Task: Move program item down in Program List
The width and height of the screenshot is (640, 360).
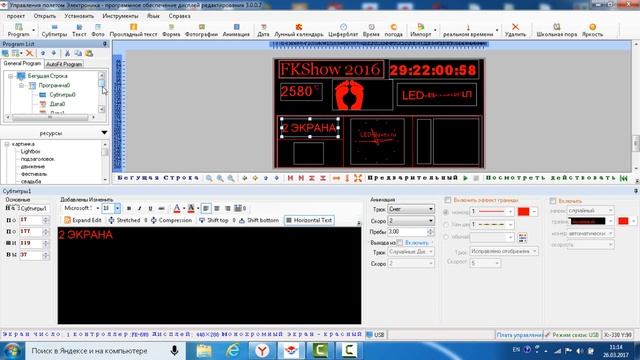Action: pyautogui.click(x=53, y=53)
